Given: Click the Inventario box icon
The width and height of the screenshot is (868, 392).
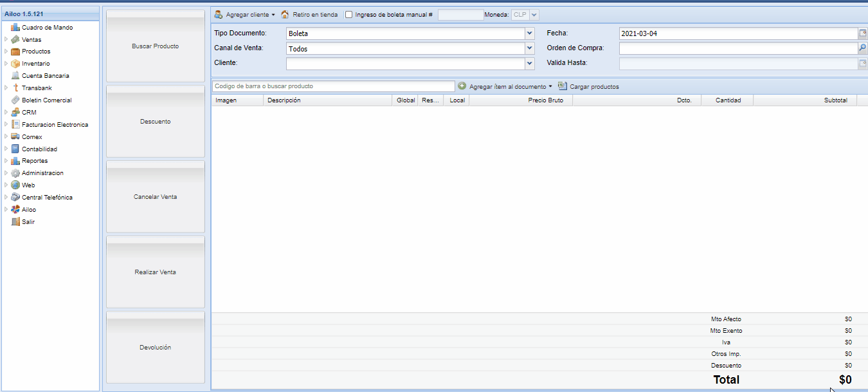Looking at the screenshot, I should tap(15, 64).
